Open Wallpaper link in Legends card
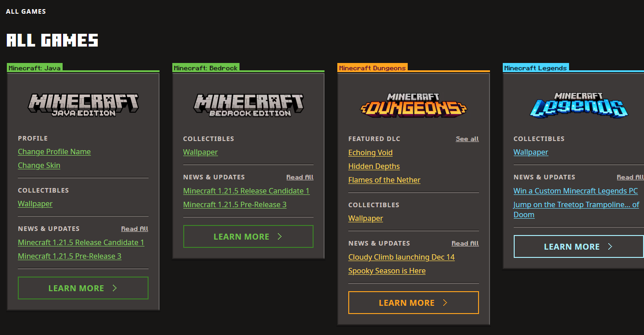The height and width of the screenshot is (335, 644). tap(531, 152)
